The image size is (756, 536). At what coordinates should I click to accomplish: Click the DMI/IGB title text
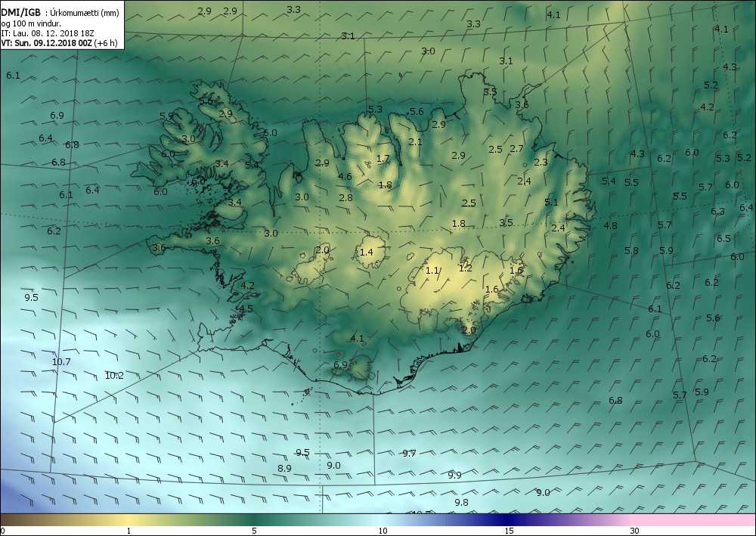point(20,13)
